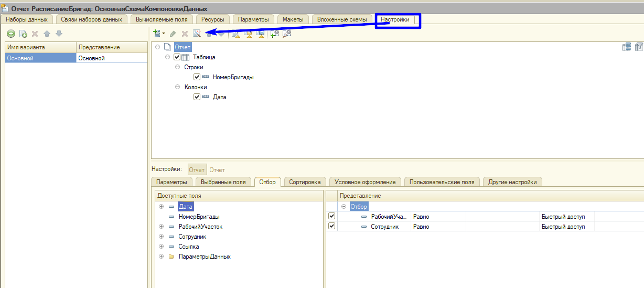This screenshot has height=288, width=644.
Task: Click the rightmost custom settings gear icon
Action: [x=286, y=34]
